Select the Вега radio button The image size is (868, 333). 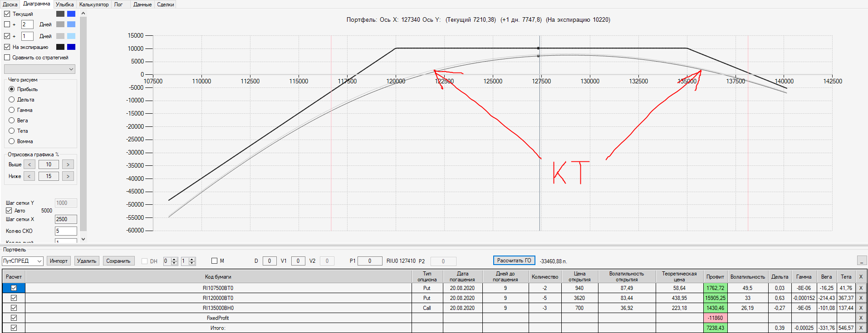pos(12,121)
